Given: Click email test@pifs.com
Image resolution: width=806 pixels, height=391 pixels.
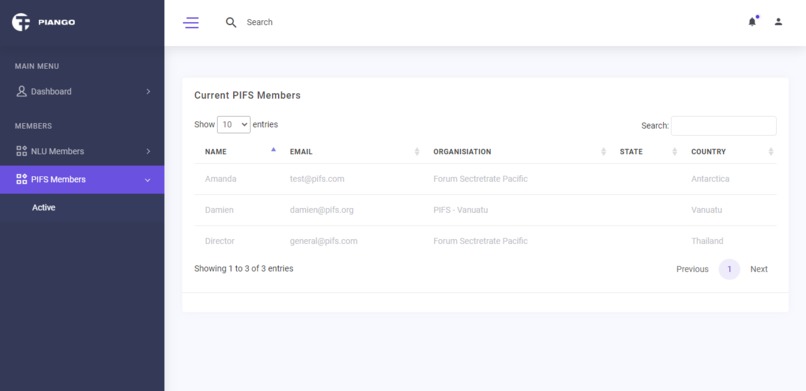Looking at the screenshot, I should [317, 179].
